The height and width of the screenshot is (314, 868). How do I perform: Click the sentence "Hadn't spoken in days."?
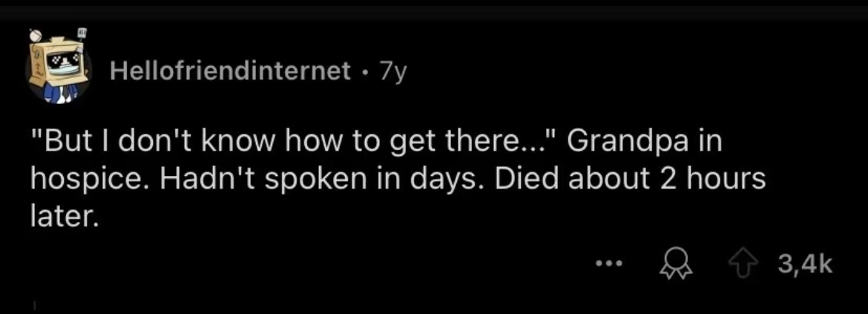point(273,180)
